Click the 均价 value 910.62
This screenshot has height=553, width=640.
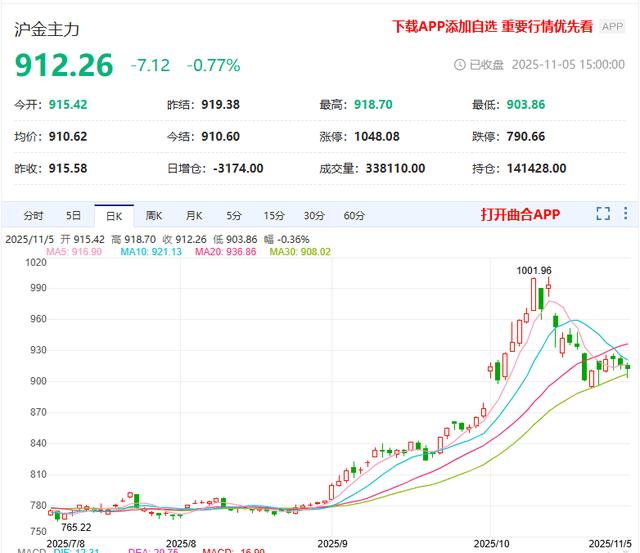68,137
